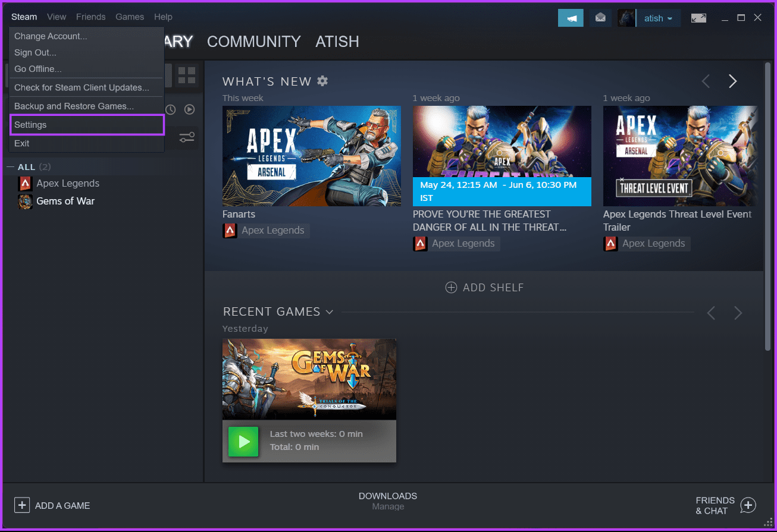Switch to ATISH profile tab
The width and height of the screenshot is (777, 532).
(337, 42)
